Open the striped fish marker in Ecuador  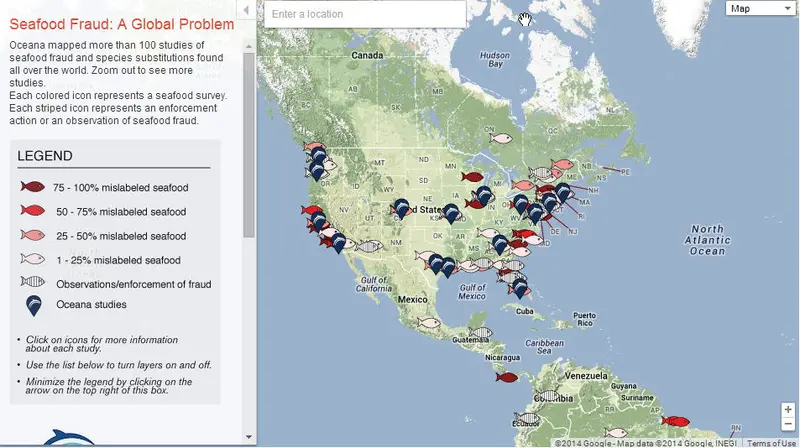[x=526, y=419]
